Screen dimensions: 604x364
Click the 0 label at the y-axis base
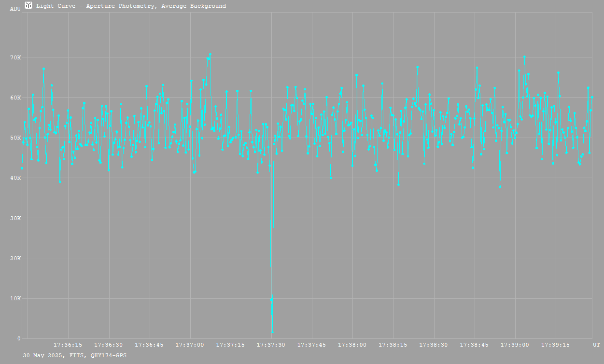[x=19, y=338]
